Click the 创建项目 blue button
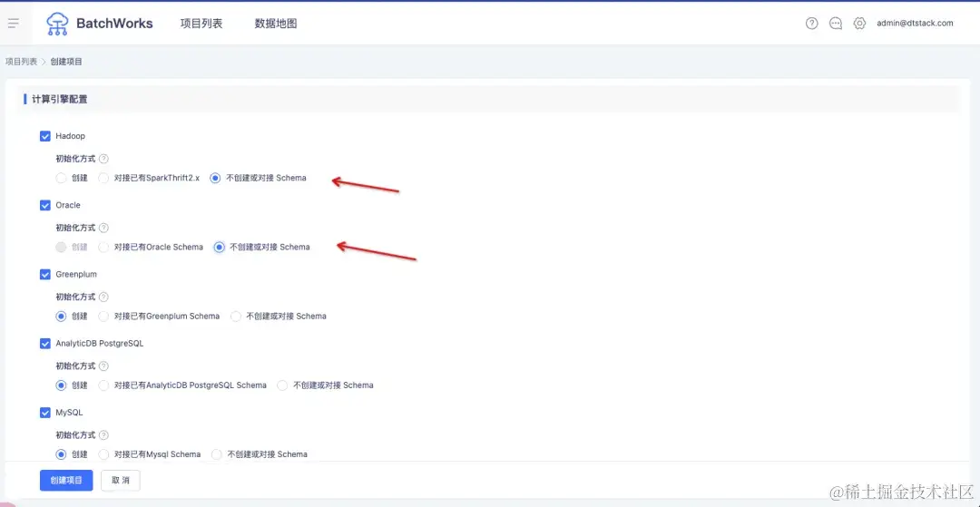The image size is (980, 507). click(x=66, y=481)
